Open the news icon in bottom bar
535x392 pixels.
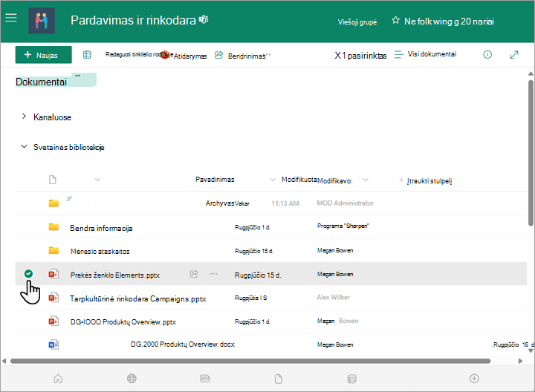205,379
